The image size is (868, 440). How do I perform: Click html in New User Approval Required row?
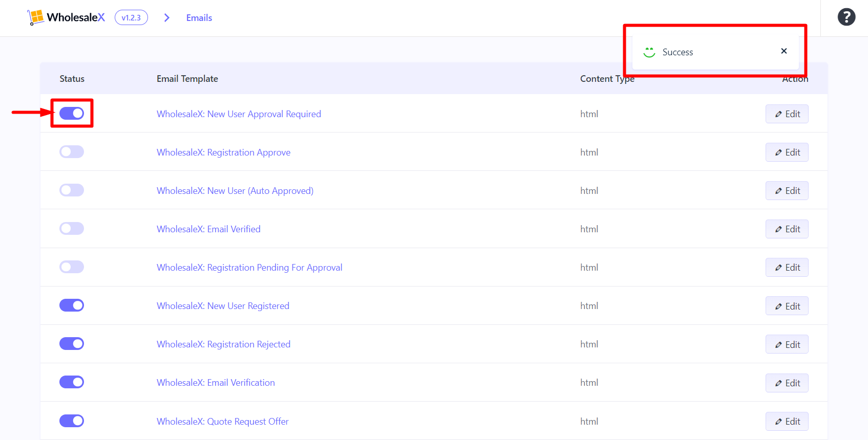point(589,114)
